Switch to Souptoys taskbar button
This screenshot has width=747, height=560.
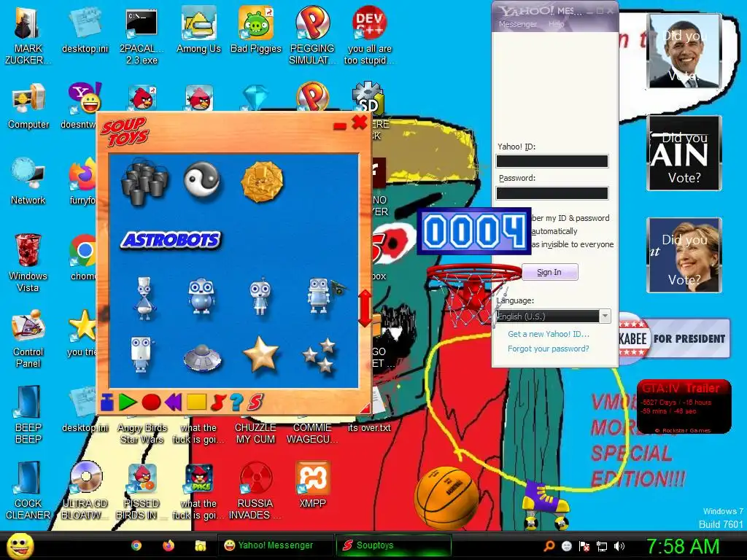tap(393, 545)
